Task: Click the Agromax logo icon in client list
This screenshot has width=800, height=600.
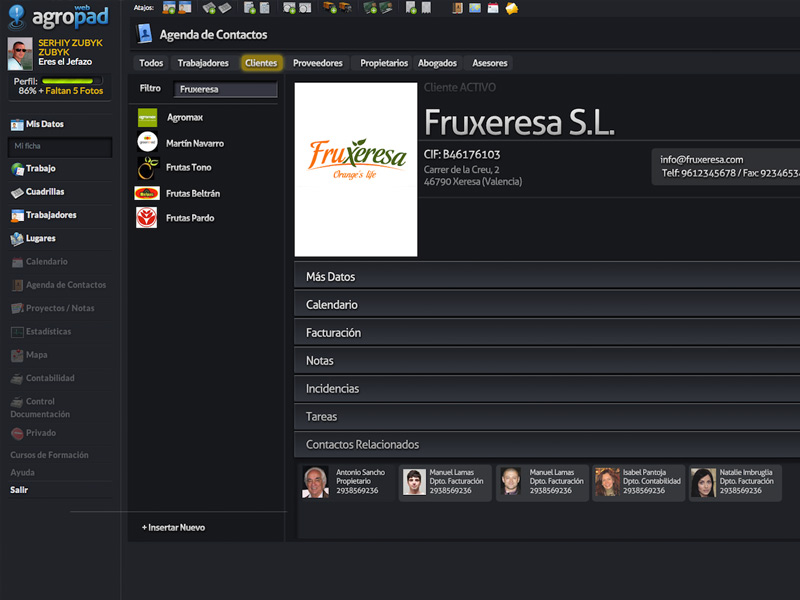Action: tap(147, 117)
